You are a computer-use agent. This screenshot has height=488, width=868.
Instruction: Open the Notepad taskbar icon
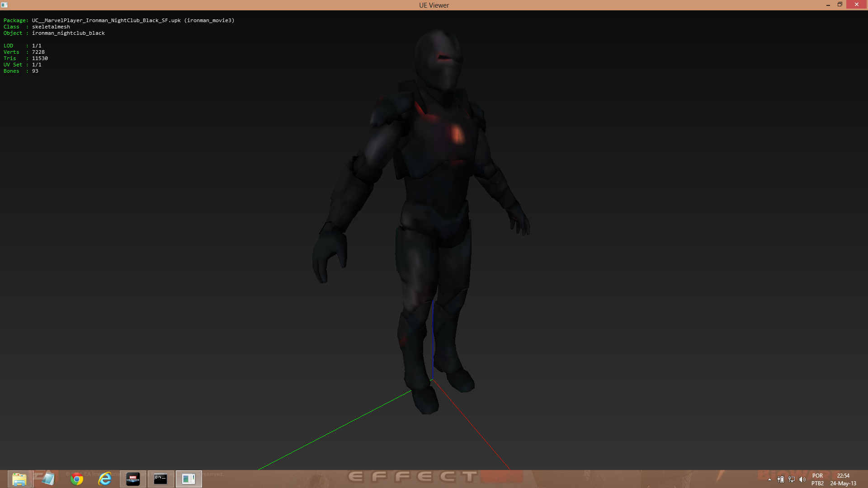pyautogui.click(x=47, y=479)
